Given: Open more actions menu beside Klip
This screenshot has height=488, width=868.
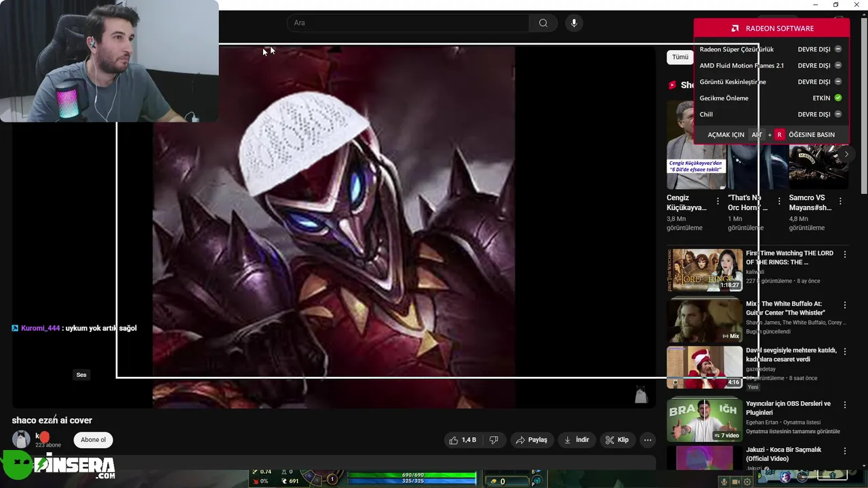Looking at the screenshot, I should coord(648,440).
